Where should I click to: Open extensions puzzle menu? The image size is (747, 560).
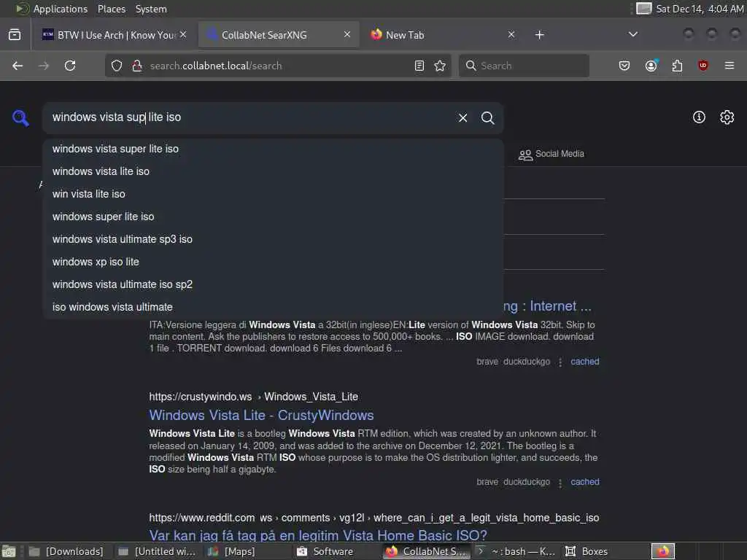pos(677,66)
